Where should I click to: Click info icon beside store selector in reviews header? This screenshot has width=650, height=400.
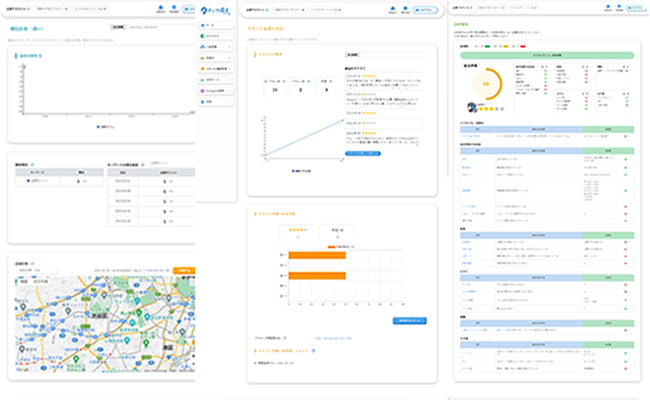click(267, 10)
